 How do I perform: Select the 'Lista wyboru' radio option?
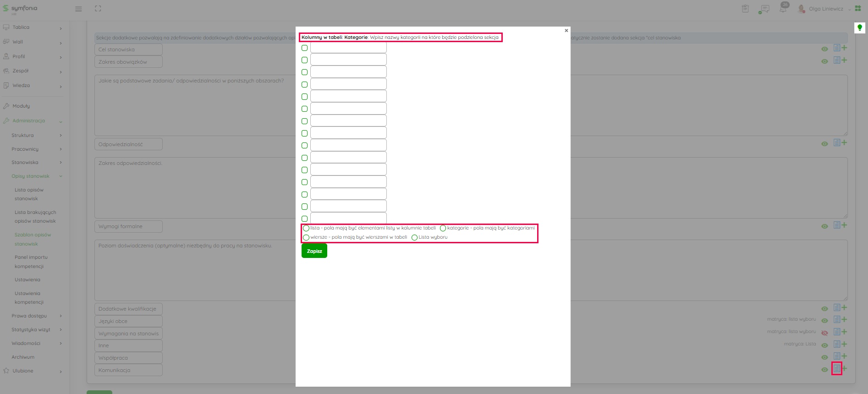pyautogui.click(x=414, y=237)
